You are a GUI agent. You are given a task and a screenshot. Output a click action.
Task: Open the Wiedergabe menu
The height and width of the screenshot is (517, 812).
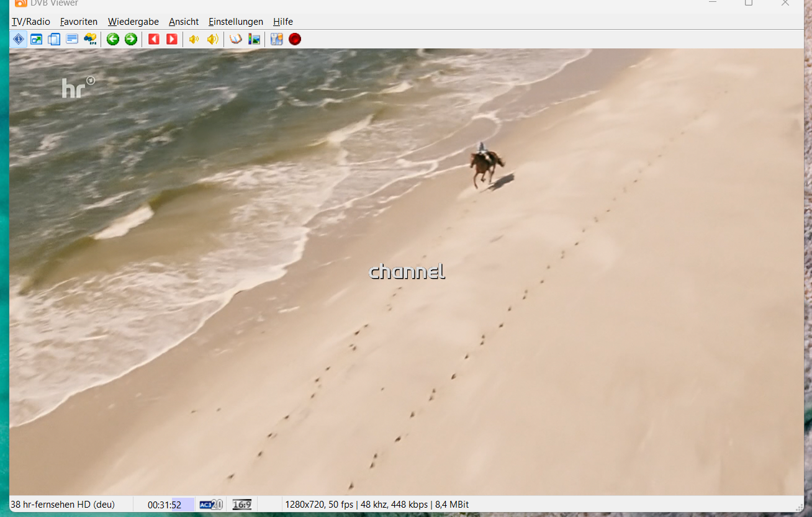click(133, 22)
